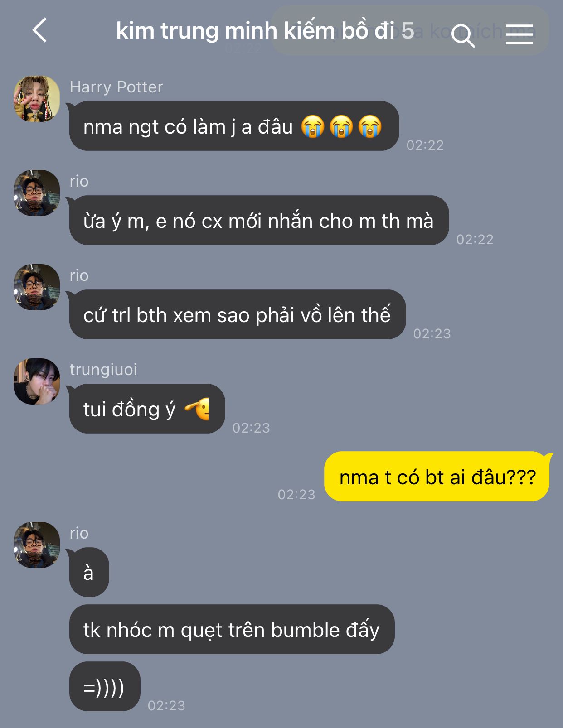The image size is (563, 728).
Task: Select the 'nma ngt có làm j a đâu' message
Action: pos(234,126)
